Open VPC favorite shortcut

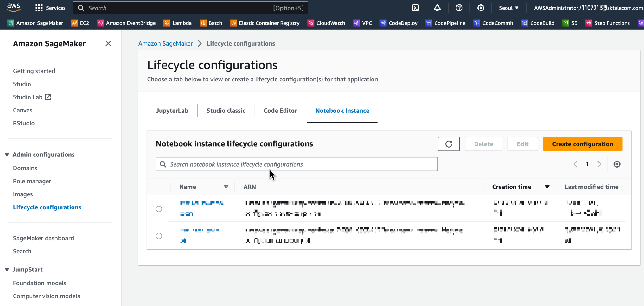coord(363,23)
